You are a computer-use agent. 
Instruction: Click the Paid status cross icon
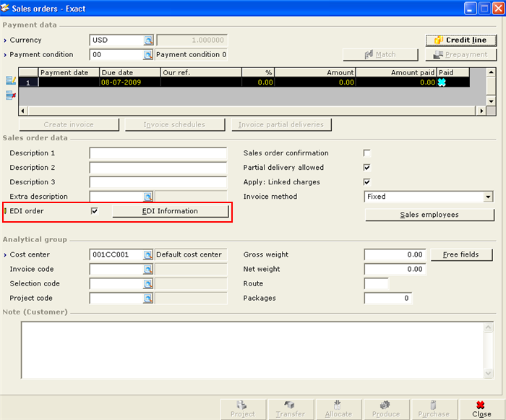coord(442,82)
